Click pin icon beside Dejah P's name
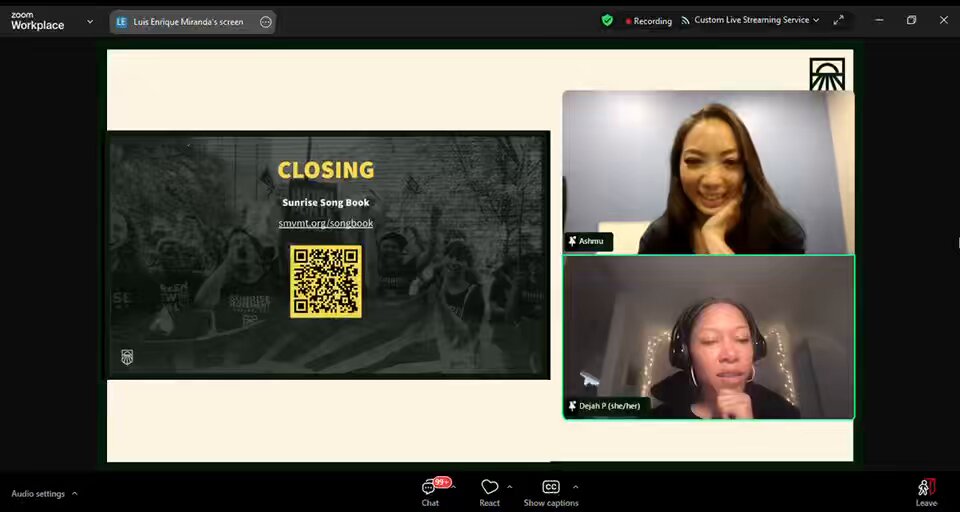Image resolution: width=960 pixels, height=512 pixels. pyautogui.click(x=572, y=406)
